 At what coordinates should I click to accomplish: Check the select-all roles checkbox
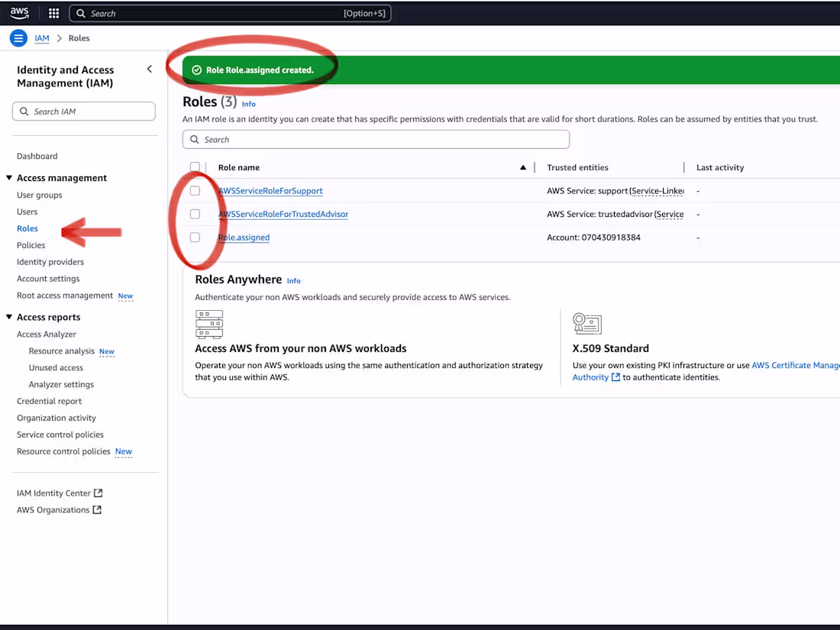click(x=195, y=166)
